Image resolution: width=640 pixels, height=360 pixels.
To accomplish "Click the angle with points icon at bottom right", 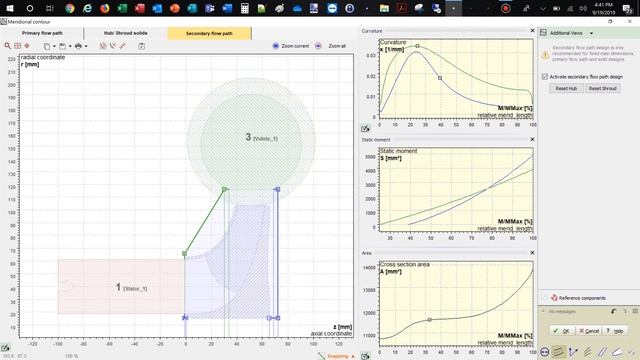I will tap(573, 351).
